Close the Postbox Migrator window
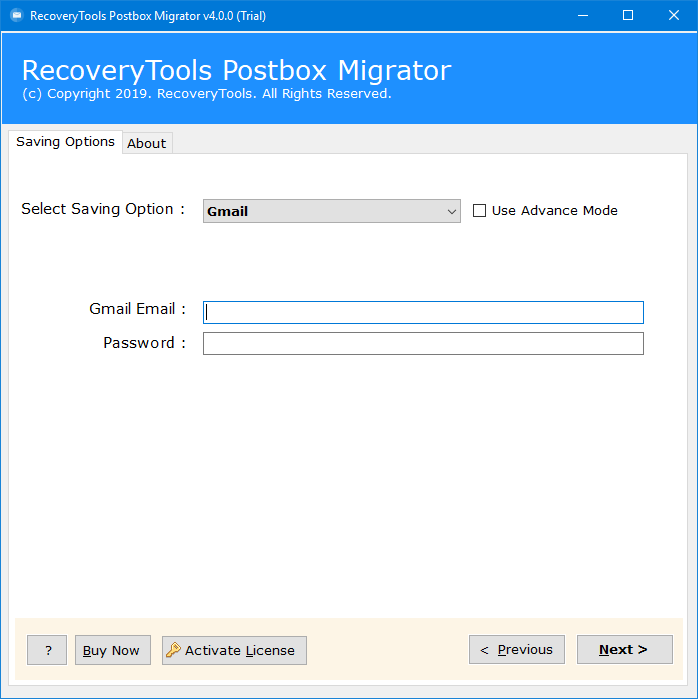The image size is (698, 699). (673, 16)
